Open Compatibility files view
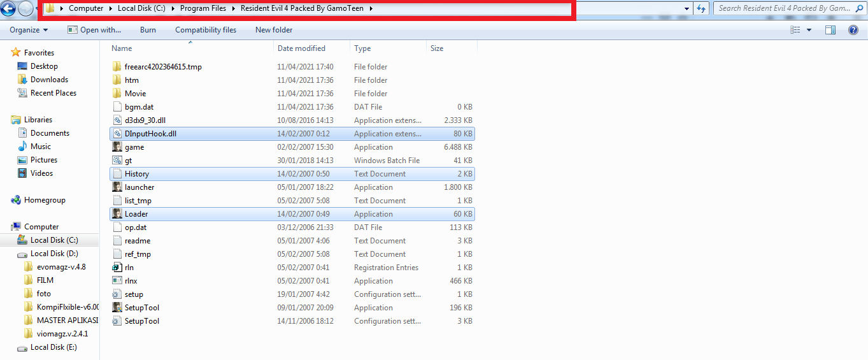868x360 pixels. [206, 30]
